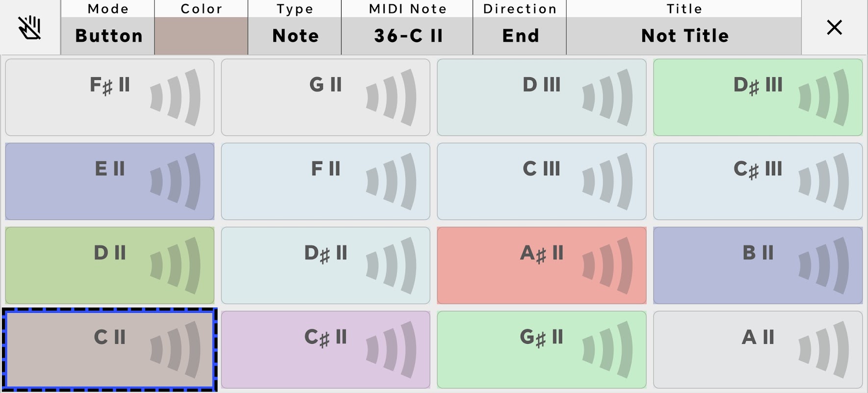Open the Color swatch picker

(201, 36)
